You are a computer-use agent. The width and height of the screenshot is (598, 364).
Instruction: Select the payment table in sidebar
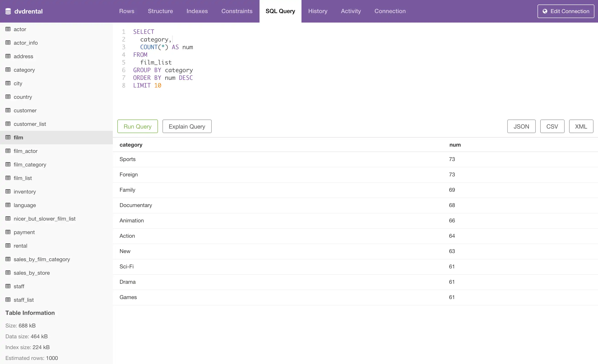point(24,232)
